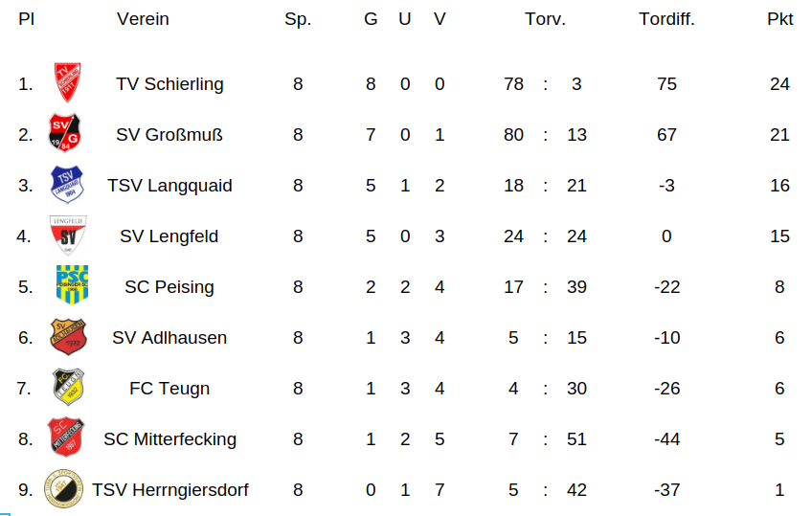Open the TSV Herrngiersdorf team name
The height and width of the screenshot is (516, 812).
click(170, 490)
